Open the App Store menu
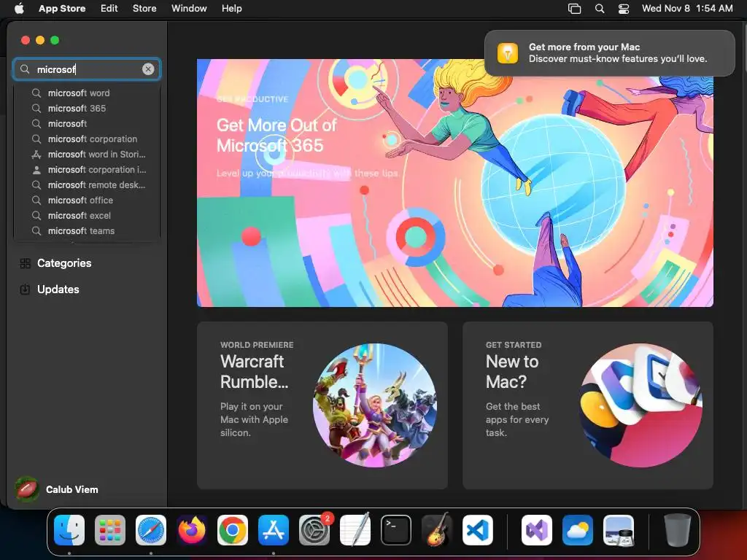This screenshot has width=747, height=560. click(62, 8)
